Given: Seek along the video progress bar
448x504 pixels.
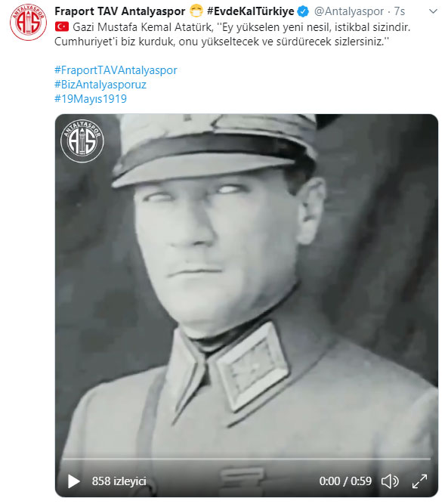Looking at the screenshot, I should (x=246, y=459).
